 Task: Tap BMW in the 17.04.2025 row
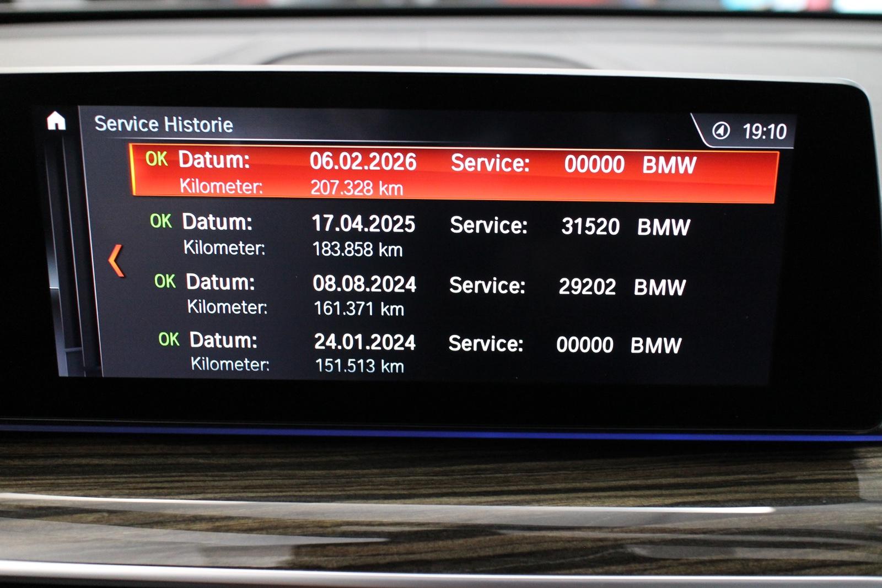point(664,227)
